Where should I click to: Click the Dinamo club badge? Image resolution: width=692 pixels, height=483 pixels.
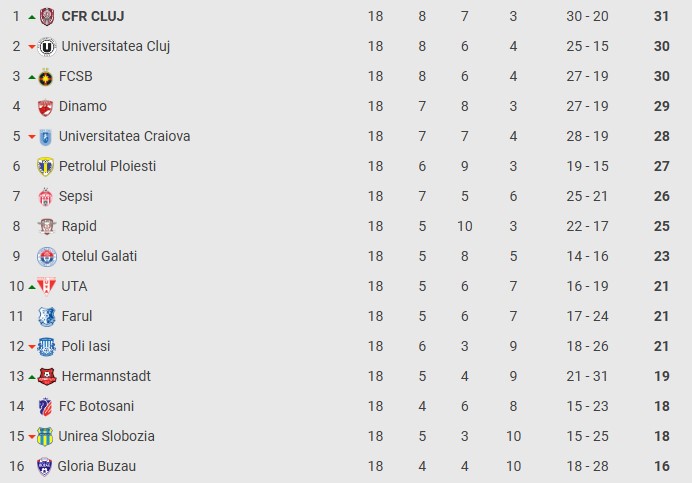pyautogui.click(x=45, y=106)
